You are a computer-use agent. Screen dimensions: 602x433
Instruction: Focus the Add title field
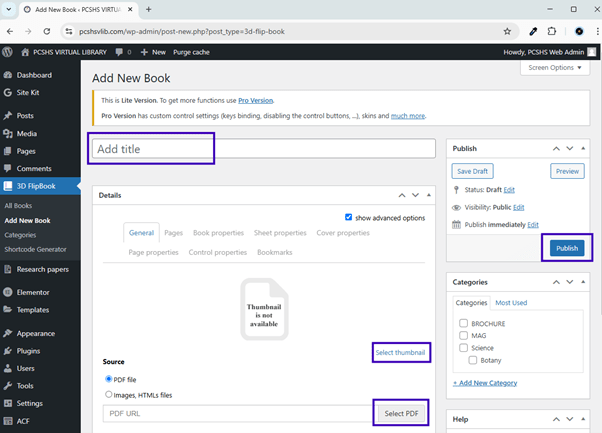pyautogui.click(x=264, y=149)
